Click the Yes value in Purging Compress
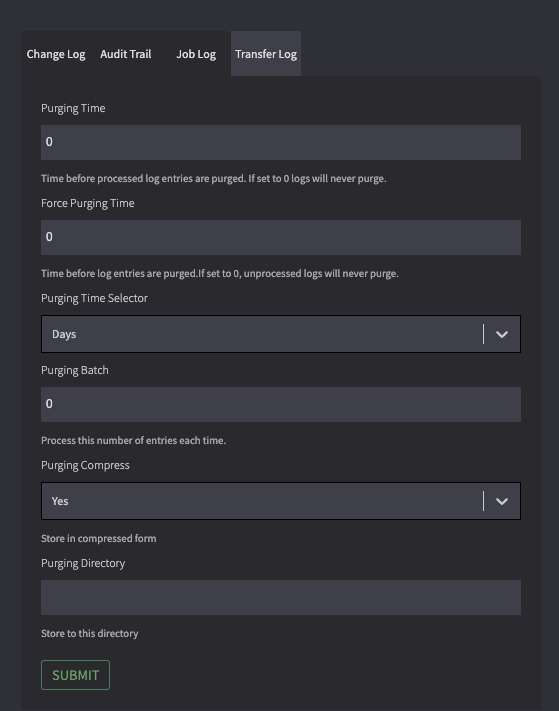 click(x=60, y=501)
